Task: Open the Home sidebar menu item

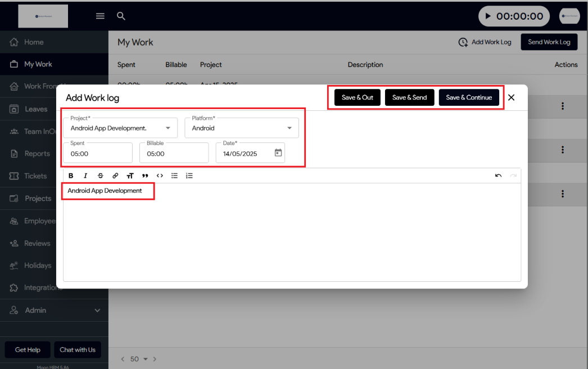Action: (x=34, y=42)
